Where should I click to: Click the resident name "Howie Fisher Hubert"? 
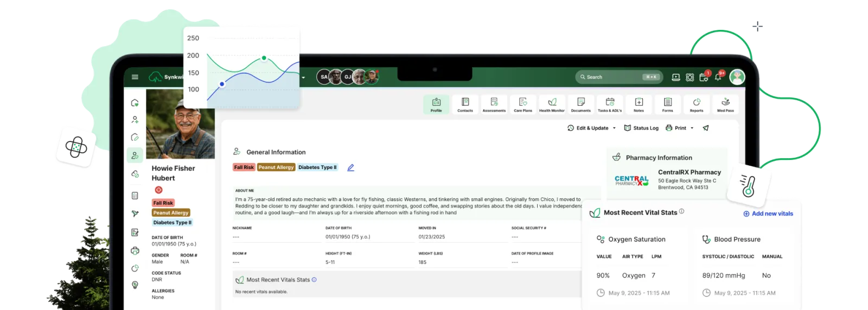coord(173,173)
